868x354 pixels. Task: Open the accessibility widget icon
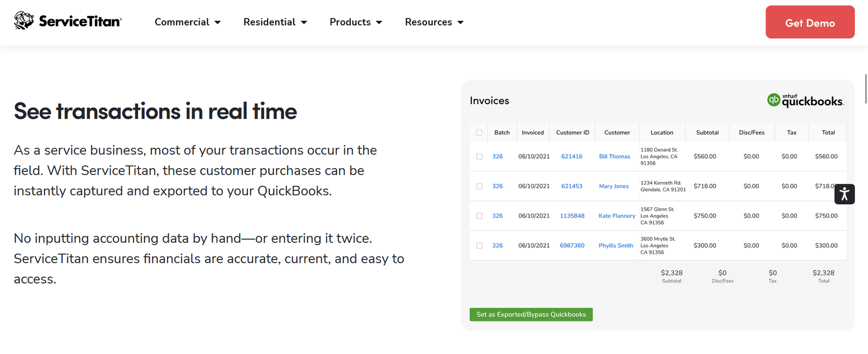pyautogui.click(x=844, y=194)
